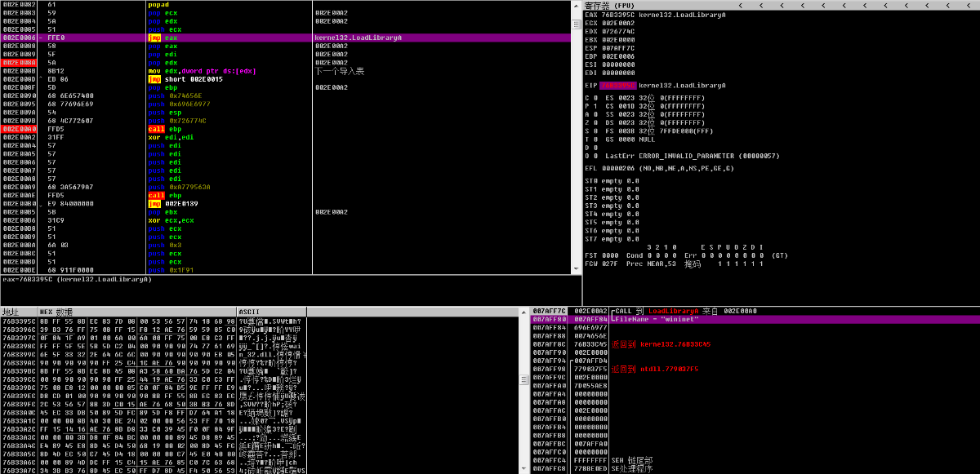The image size is (980, 474).
Task: Click the disassembly pane scroll-down arrow
Action: [577, 269]
